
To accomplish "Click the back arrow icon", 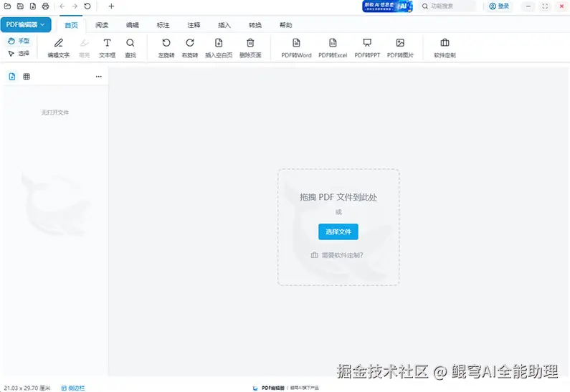I will [62, 6].
